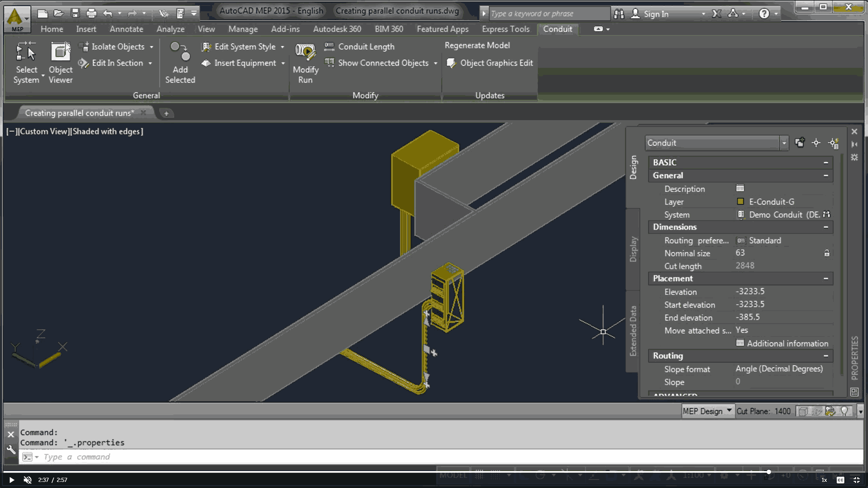Click the Autodesk Exchange X icon
The image size is (868, 488).
717,14
